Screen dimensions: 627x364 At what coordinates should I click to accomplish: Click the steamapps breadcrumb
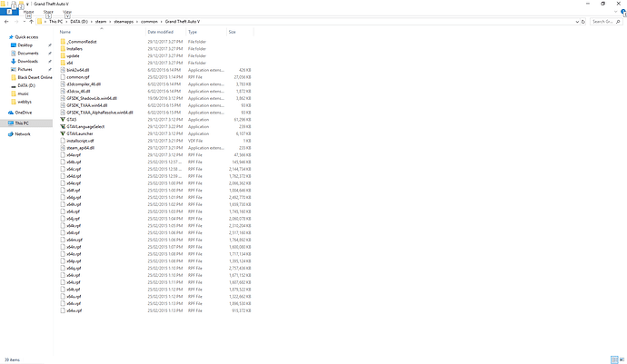[124, 22]
